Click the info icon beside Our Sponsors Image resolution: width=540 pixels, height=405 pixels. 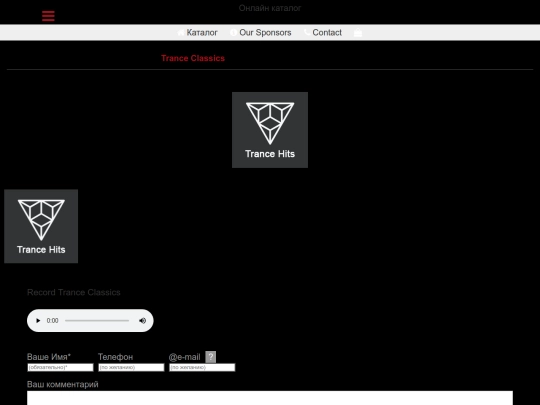(x=233, y=32)
